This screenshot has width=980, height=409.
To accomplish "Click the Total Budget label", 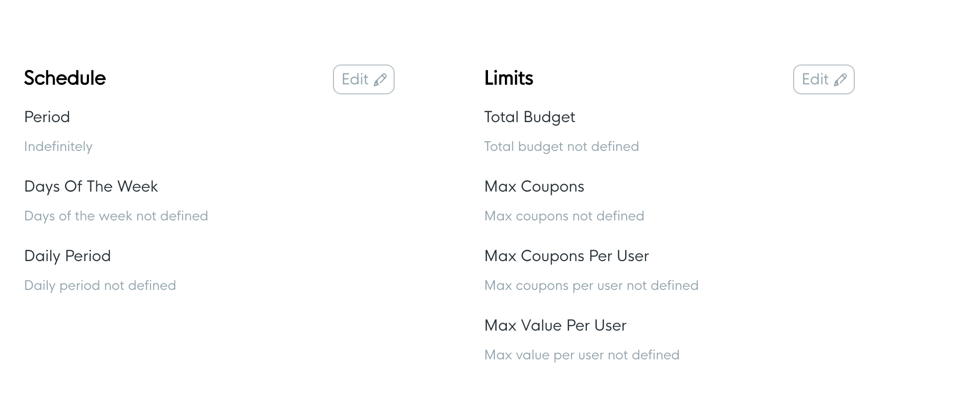I will [530, 117].
